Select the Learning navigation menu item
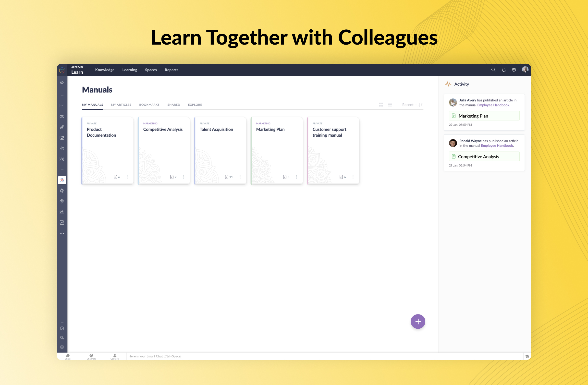Screen dimensions: 588x385 [x=130, y=70]
